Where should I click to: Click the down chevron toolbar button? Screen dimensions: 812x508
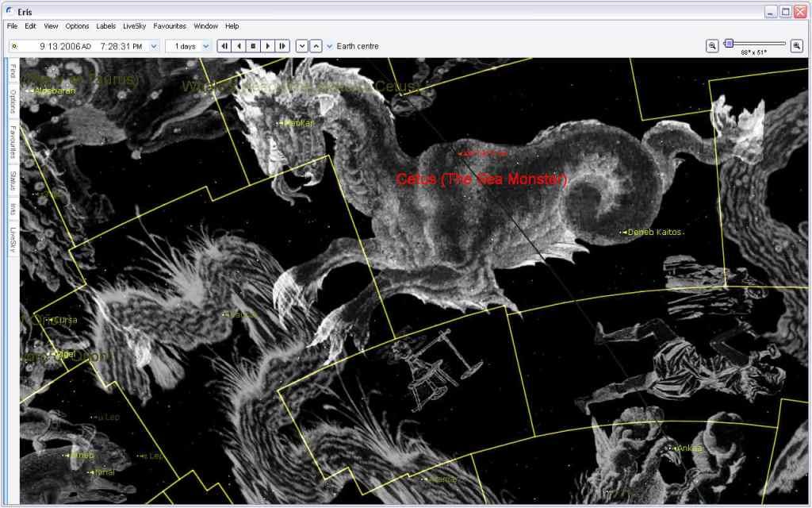[x=302, y=46]
